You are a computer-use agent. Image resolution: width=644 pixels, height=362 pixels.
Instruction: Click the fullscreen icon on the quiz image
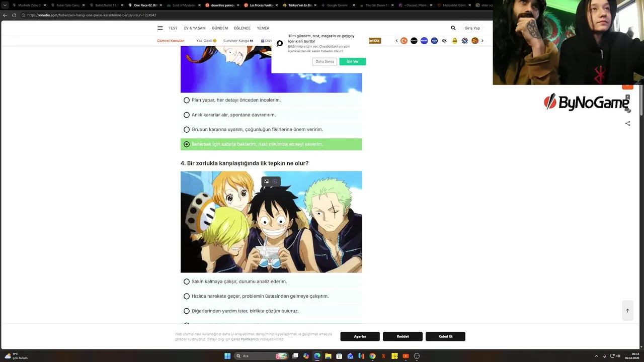(267, 182)
